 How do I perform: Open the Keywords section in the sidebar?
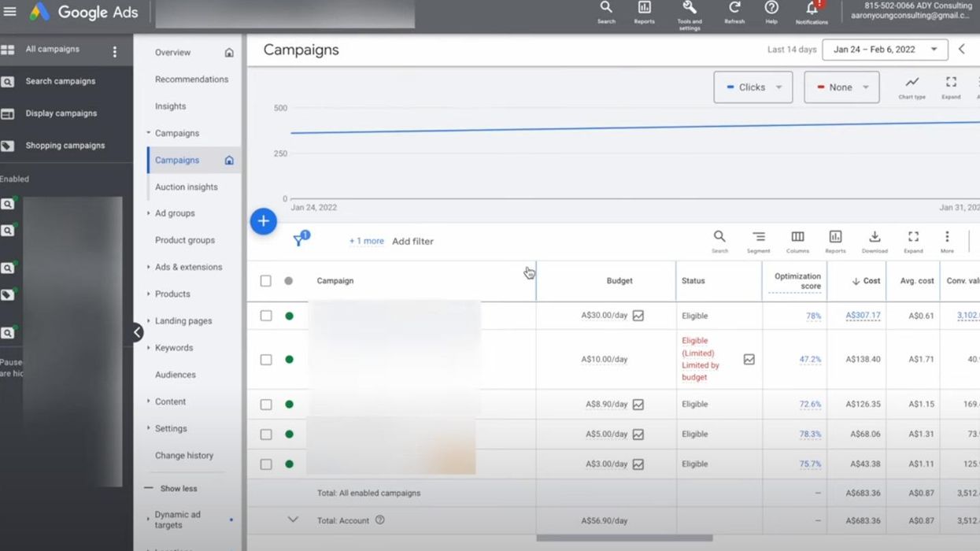[x=173, y=347]
